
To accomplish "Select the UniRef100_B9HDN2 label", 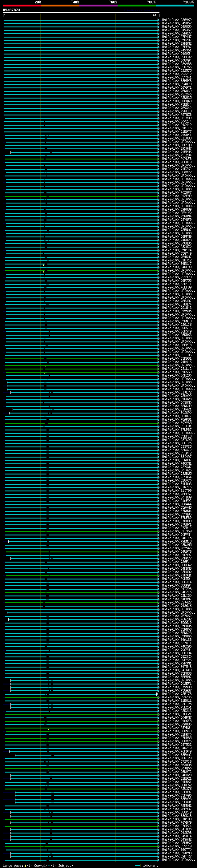I will click(176, 43).
